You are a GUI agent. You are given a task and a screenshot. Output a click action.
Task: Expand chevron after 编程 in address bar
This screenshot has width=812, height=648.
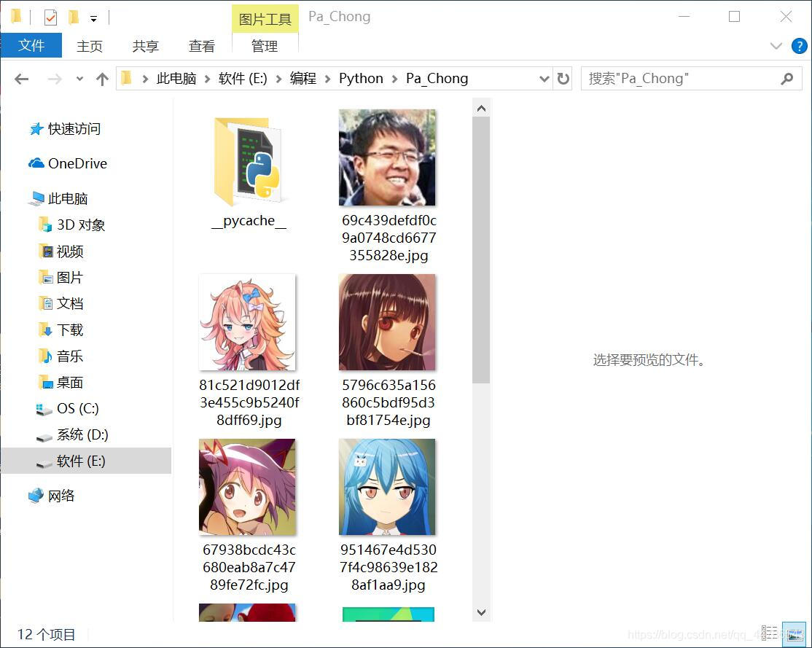[x=327, y=79]
